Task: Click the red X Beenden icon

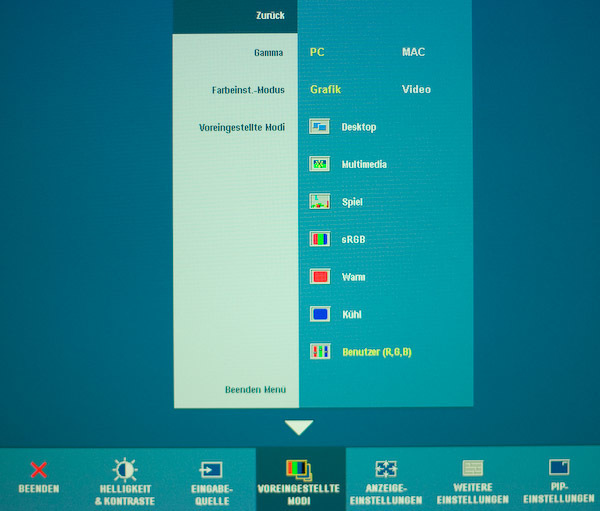Action: click(39, 470)
